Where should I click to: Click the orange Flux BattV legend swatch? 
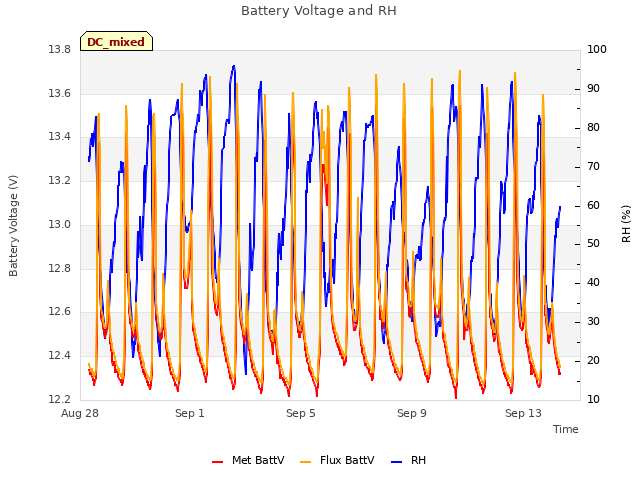click(305, 462)
